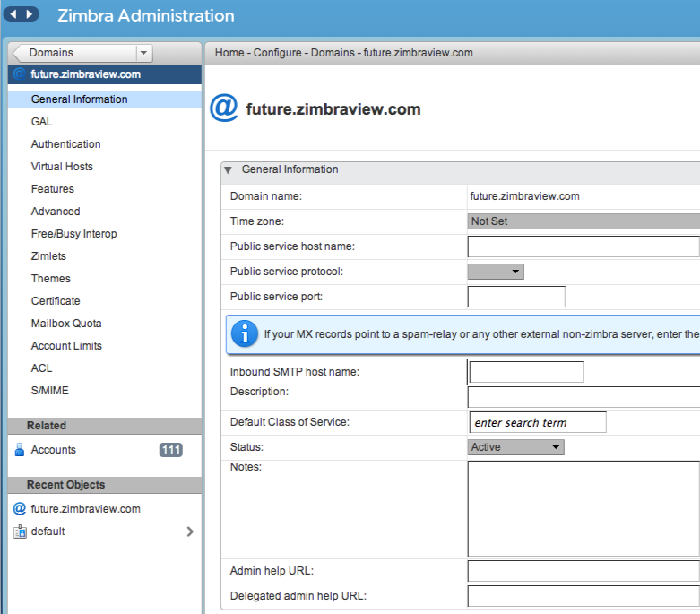The image size is (700, 614).
Task: Click the Related section header
Action: (105, 426)
